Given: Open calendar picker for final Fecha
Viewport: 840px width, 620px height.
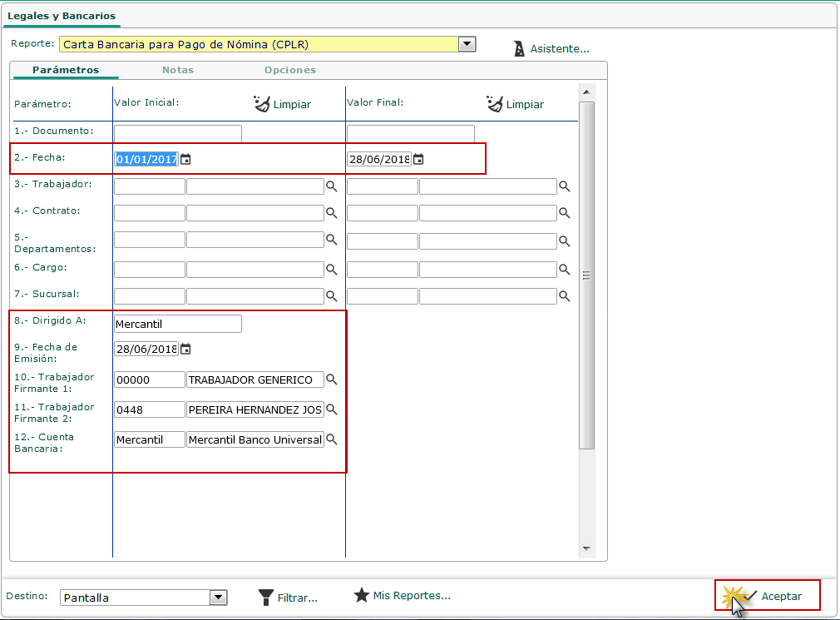Looking at the screenshot, I should [418, 160].
